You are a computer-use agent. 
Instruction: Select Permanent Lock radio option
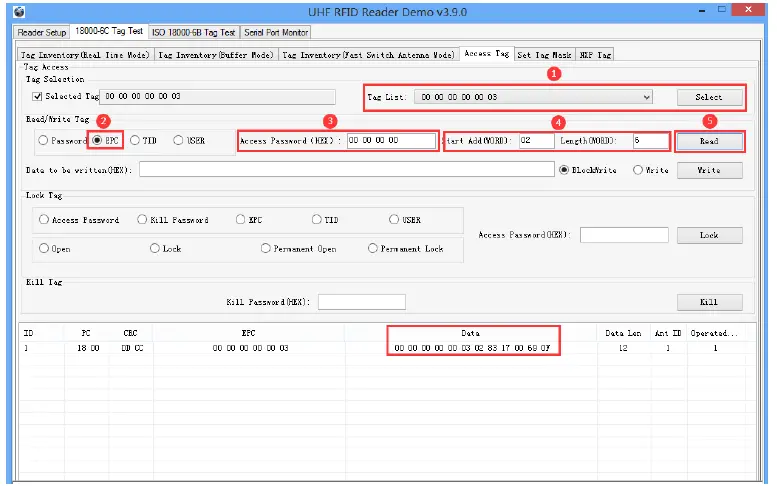[x=373, y=248]
